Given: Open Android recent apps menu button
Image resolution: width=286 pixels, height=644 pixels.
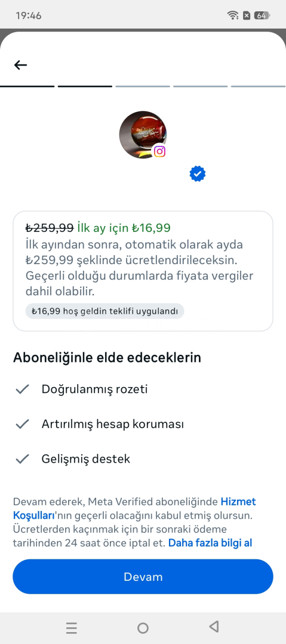Looking at the screenshot, I should (72, 628).
